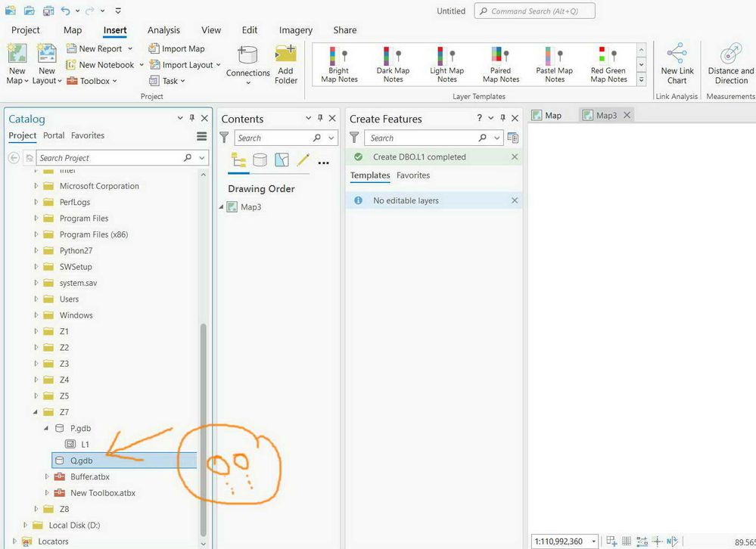This screenshot has width=756, height=549.
Task: Expand the Z8 folder
Action: (x=36, y=509)
